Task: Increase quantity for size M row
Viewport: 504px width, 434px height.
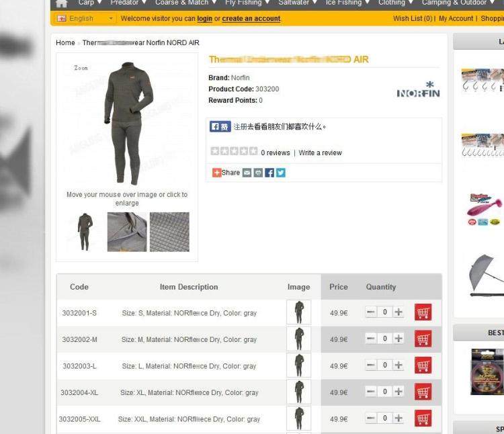Action: coord(398,339)
